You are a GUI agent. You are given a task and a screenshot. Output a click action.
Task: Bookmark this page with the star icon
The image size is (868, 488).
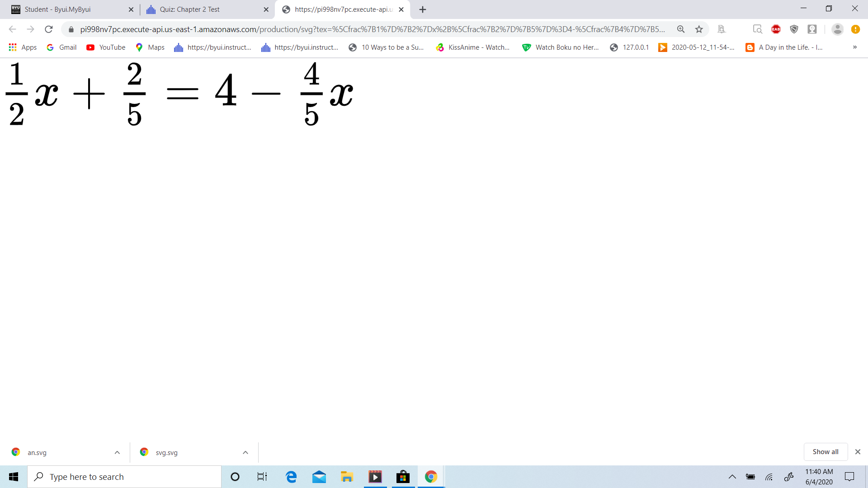click(699, 29)
